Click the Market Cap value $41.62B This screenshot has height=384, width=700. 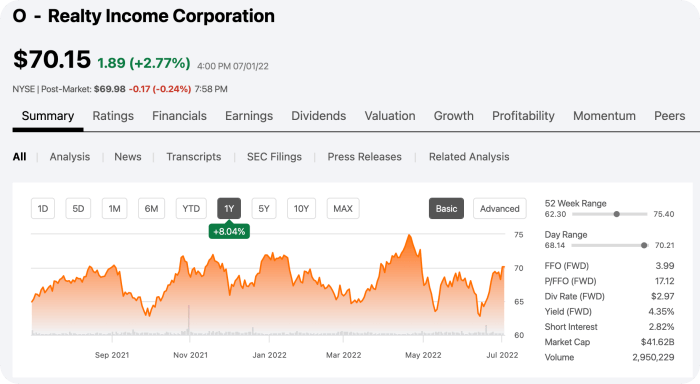[x=658, y=342]
